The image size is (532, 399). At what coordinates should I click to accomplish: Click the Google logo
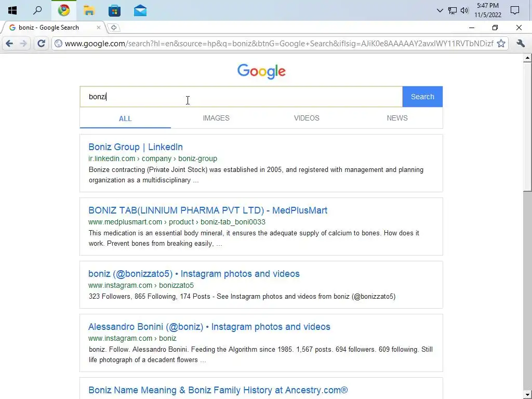pyautogui.click(x=261, y=72)
